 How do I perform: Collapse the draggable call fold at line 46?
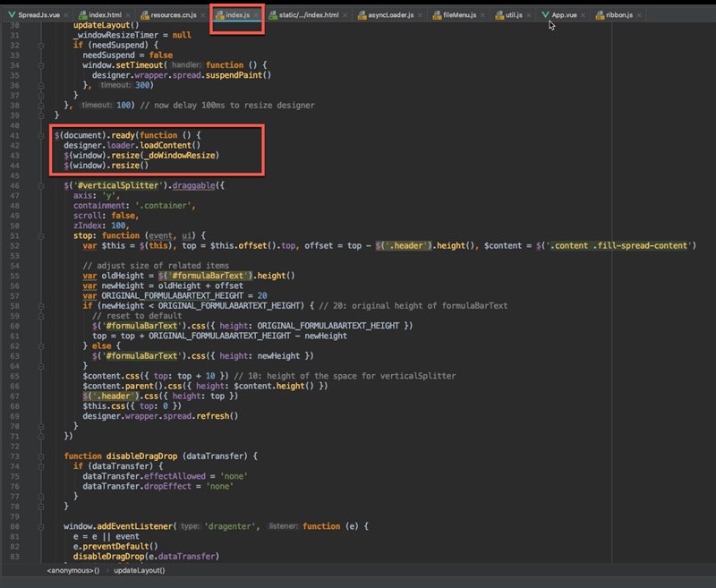(x=42, y=185)
